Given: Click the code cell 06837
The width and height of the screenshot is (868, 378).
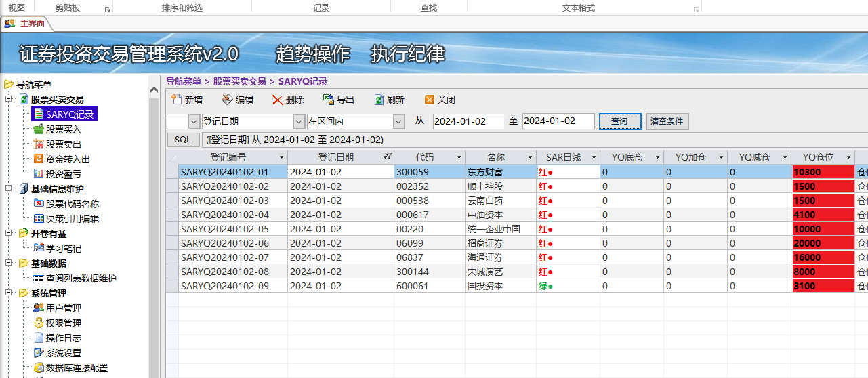Looking at the screenshot, I should [x=430, y=257].
